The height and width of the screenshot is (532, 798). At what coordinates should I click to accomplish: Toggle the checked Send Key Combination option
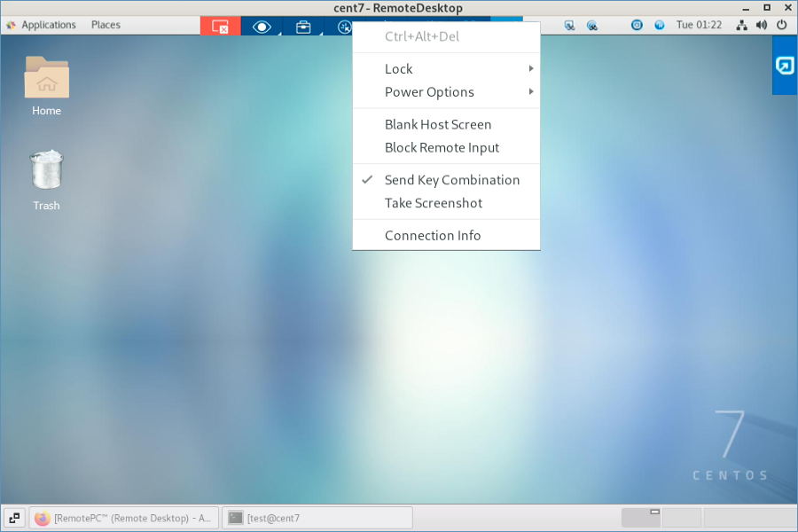451,180
